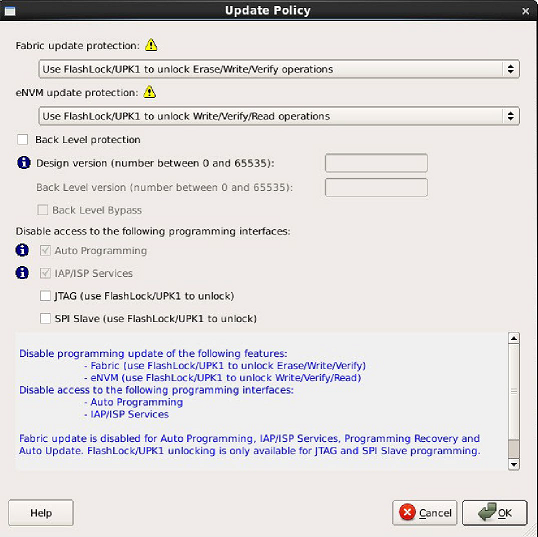
Task: Check SPI Slave (use FlashLock/UPK1 to unlock)
Action: (x=45, y=318)
